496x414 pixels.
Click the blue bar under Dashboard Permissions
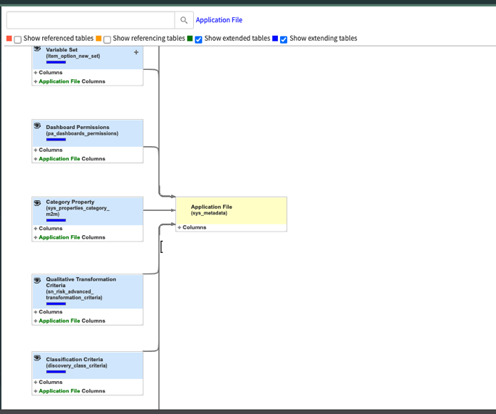[56, 139]
